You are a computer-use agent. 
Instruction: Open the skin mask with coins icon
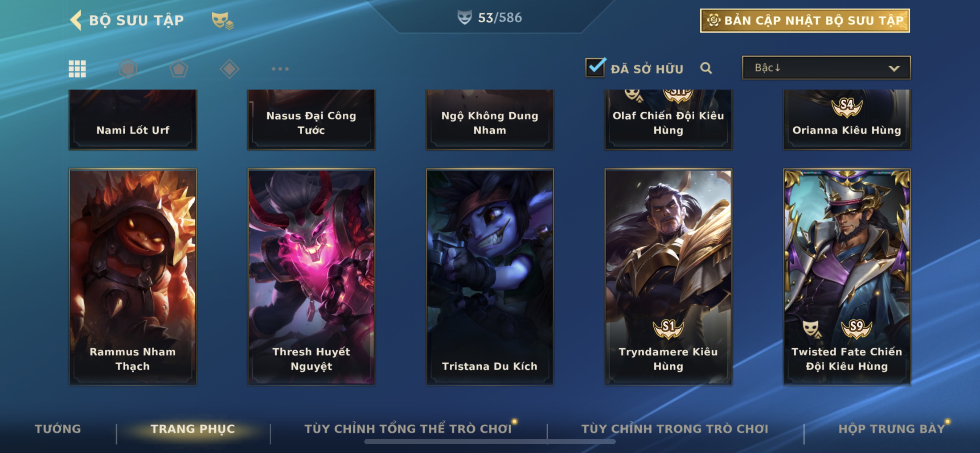coord(222,20)
